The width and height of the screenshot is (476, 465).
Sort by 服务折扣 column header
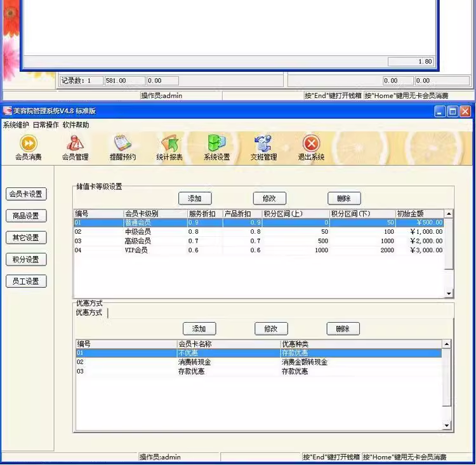coord(205,213)
